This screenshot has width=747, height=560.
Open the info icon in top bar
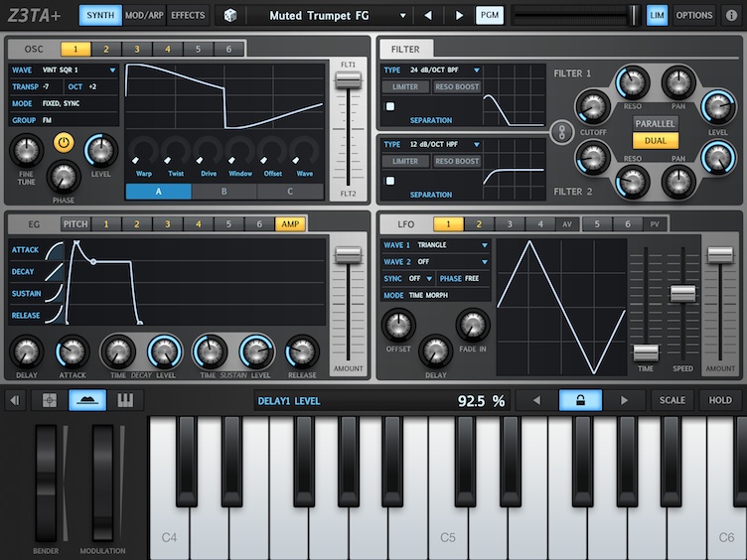[x=731, y=15]
